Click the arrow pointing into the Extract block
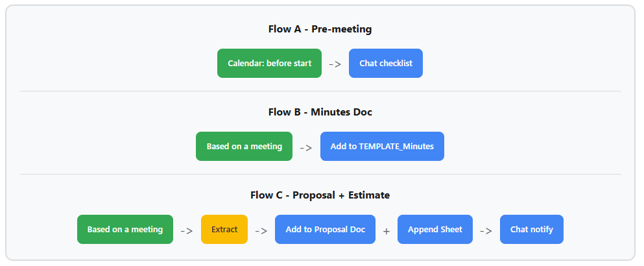This screenshot has width=644, height=266. [187, 230]
